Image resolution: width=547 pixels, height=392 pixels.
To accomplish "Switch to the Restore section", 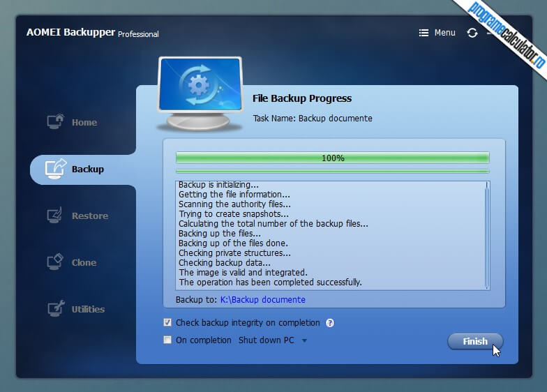I will 90,216.
